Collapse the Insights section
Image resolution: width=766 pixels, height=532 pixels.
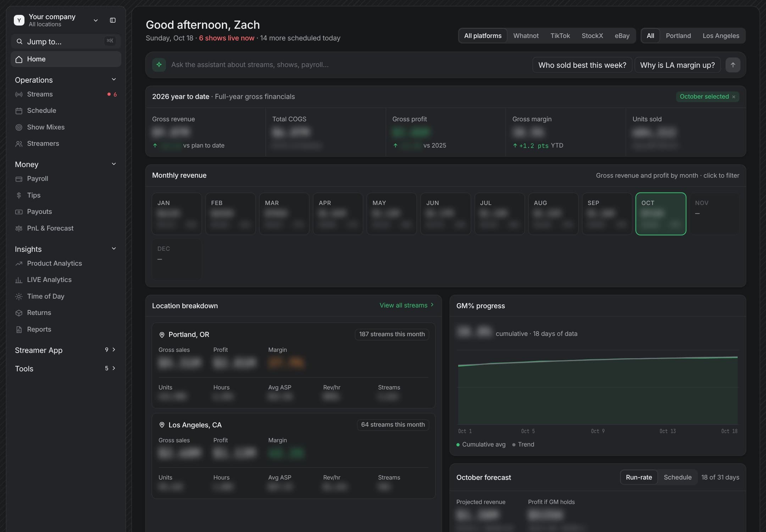pos(114,249)
